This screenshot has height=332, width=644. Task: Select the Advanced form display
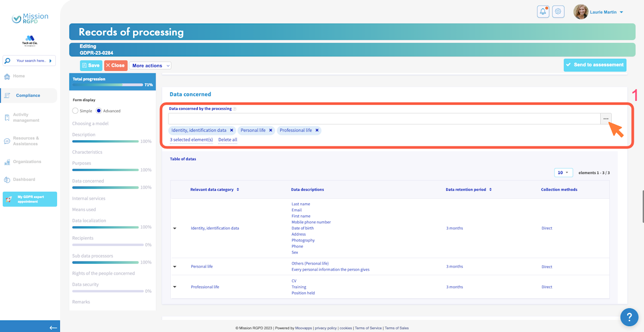point(99,111)
